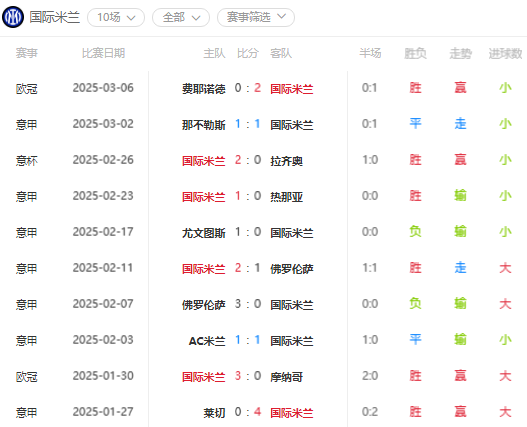Viewport: 527px width, 427px height.
Task: Click the 0 : 2 score for 2025-03-06
Action: (x=248, y=88)
